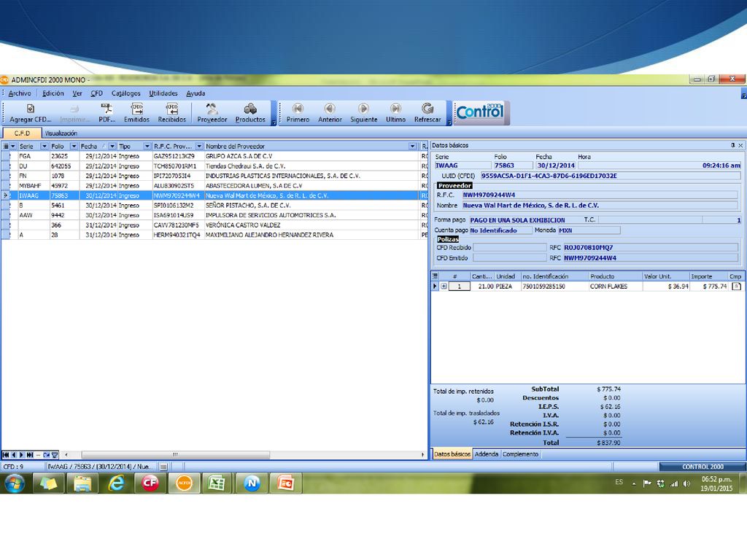
Task: Pin the Datos básicos panel
Action: (732, 145)
